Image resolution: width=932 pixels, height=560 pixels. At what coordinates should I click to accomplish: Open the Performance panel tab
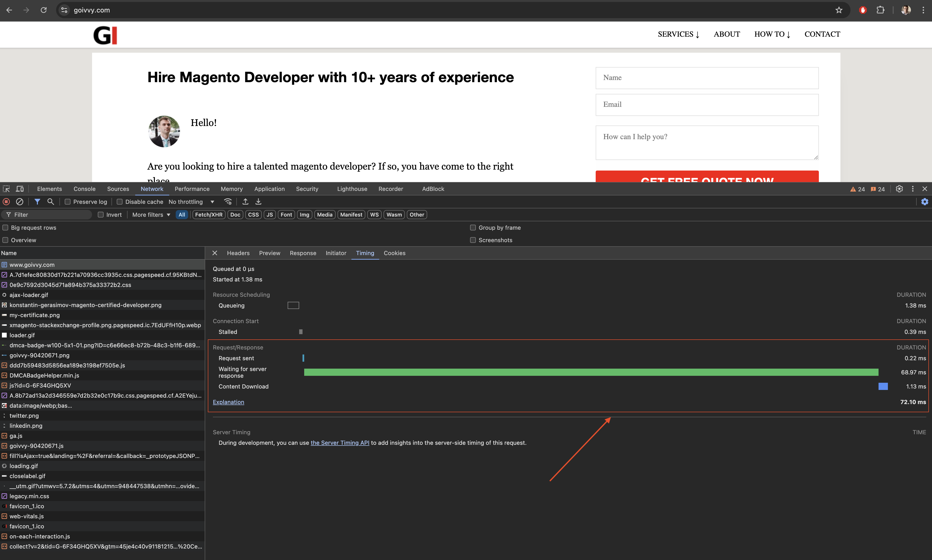pos(192,189)
